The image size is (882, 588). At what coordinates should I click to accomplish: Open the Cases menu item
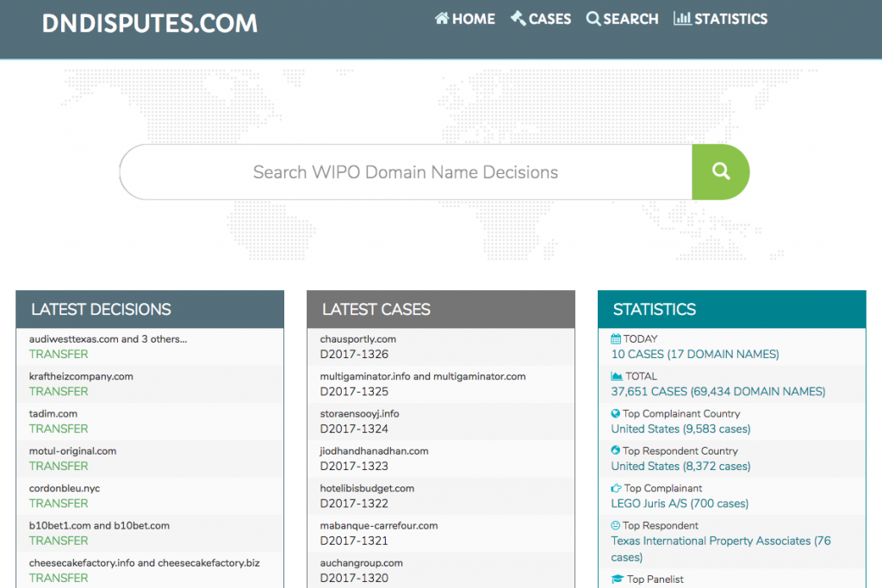(x=541, y=19)
